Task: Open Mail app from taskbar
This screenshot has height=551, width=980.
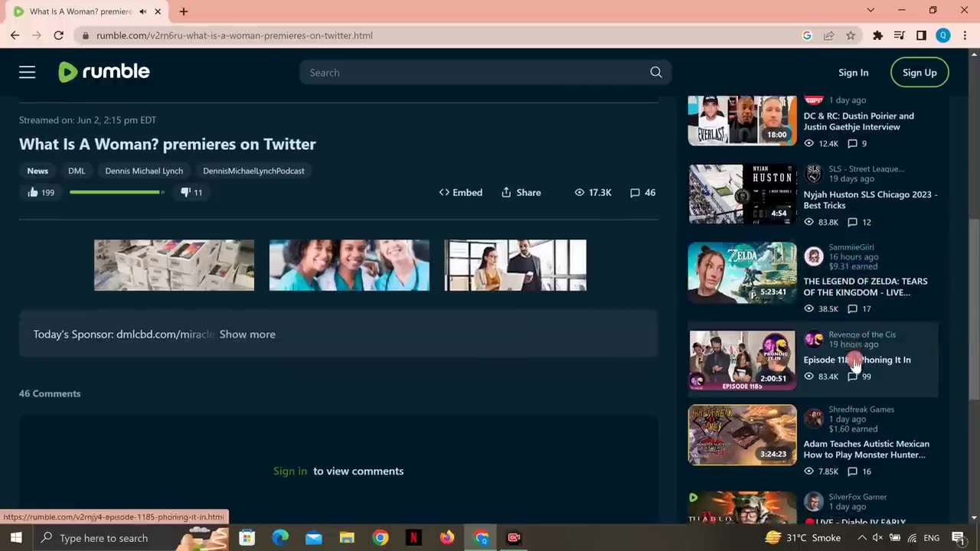Action: [x=314, y=537]
